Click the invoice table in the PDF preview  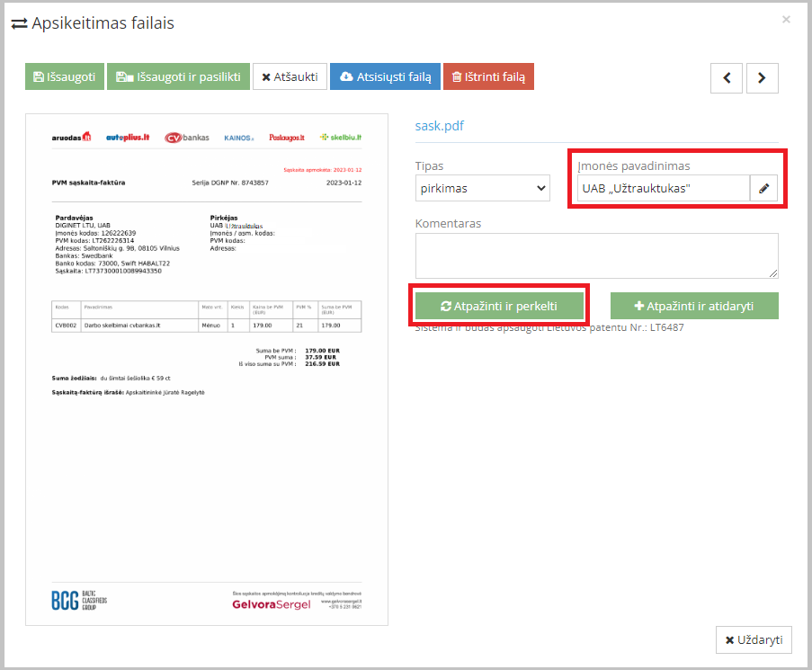point(207,317)
